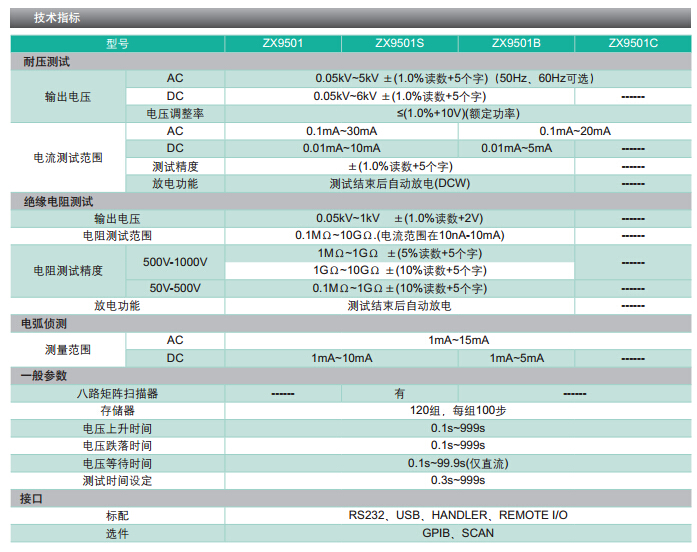
Task: Choose the ZX9501B column header
Action: [x=516, y=44]
